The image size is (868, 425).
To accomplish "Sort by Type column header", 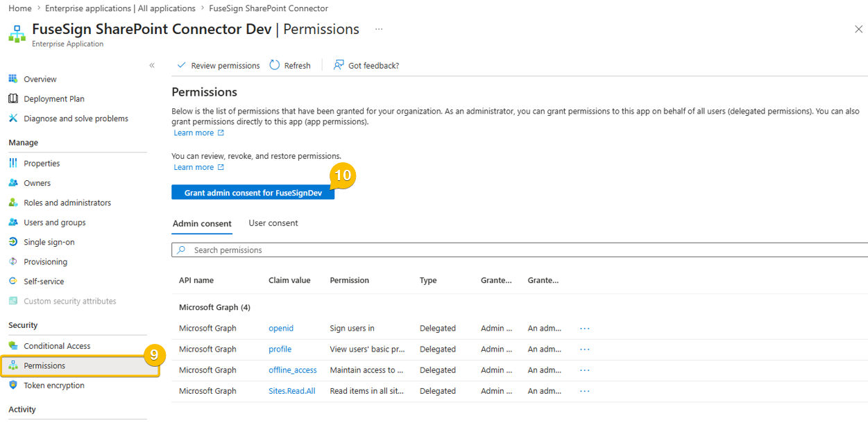I will pos(428,280).
